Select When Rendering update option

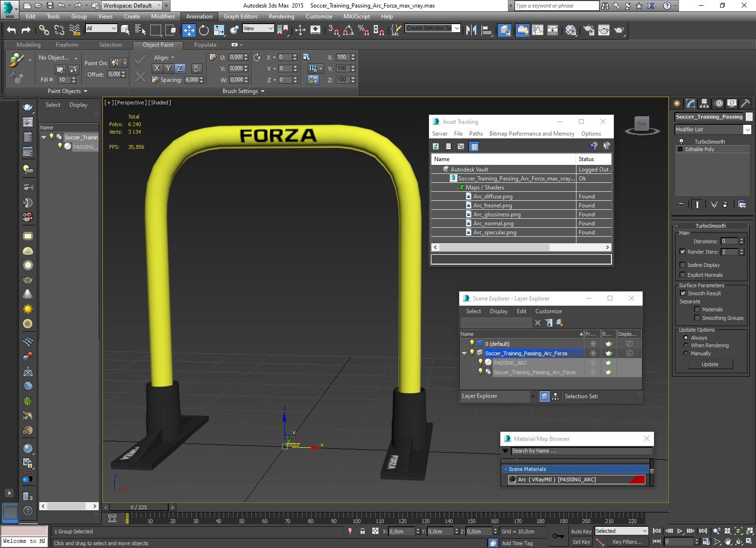tap(686, 345)
